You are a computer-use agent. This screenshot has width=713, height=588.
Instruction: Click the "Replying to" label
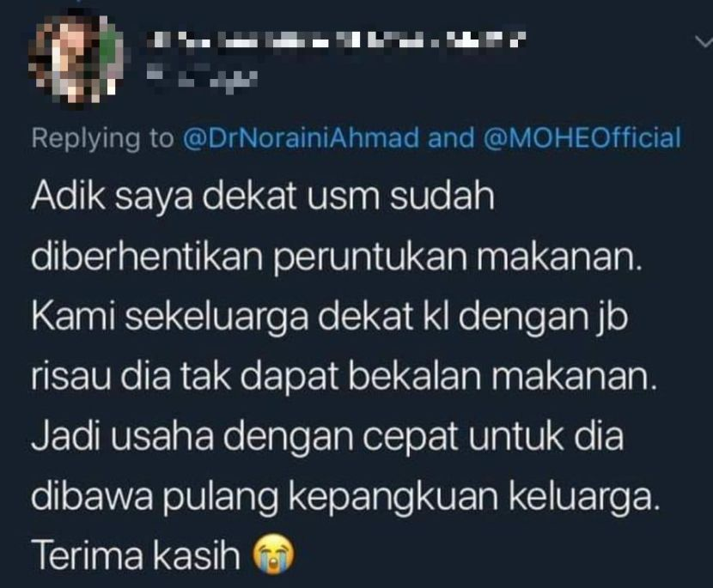103,139
